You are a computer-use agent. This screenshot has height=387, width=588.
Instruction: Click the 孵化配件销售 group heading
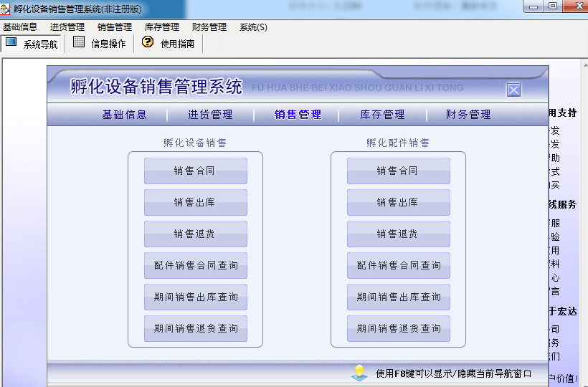click(398, 143)
